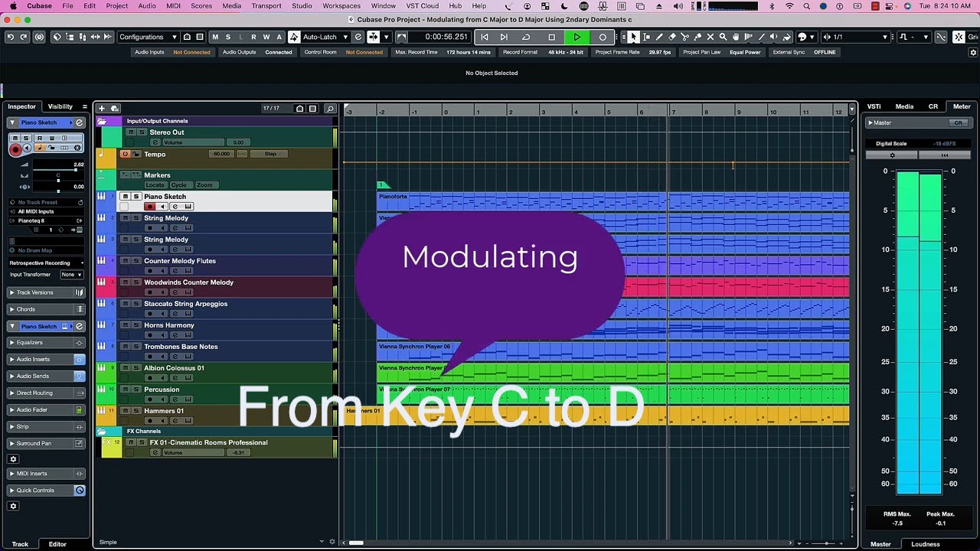This screenshot has height=551, width=980.
Task: Select the Mute X tool
Action: (710, 37)
